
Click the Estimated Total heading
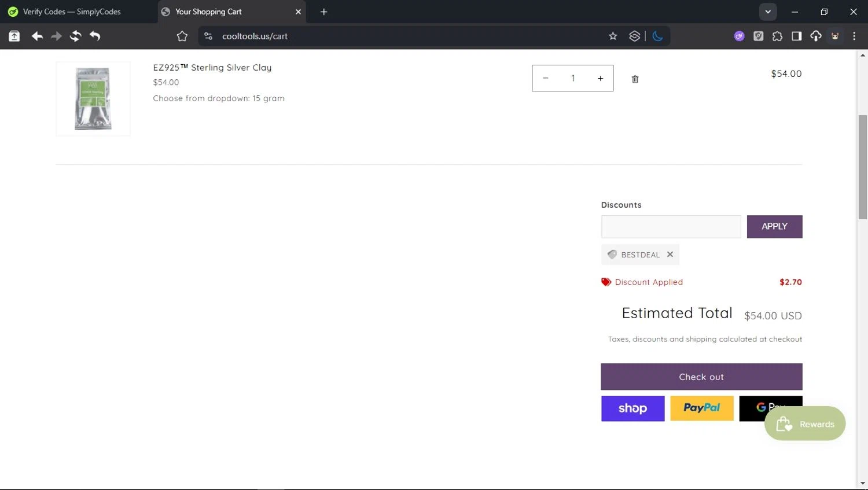(x=677, y=313)
